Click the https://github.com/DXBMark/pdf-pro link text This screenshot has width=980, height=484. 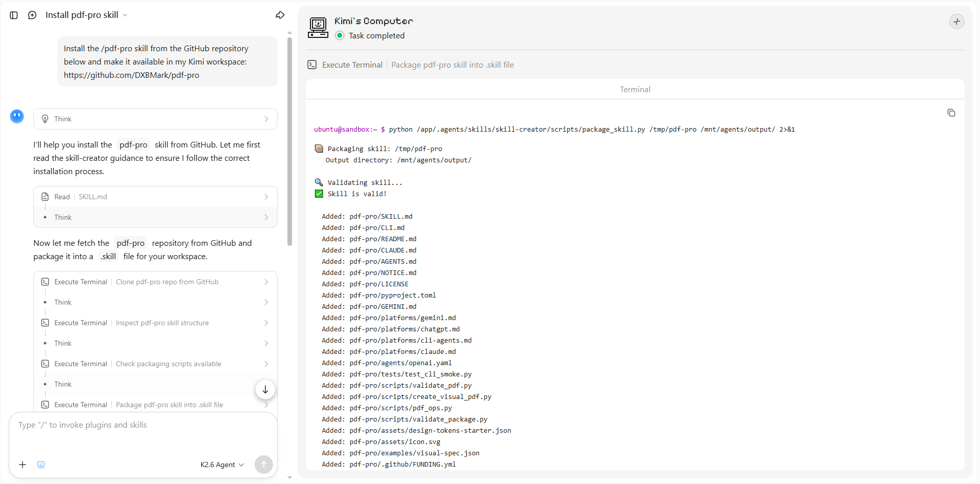[132, 75]
